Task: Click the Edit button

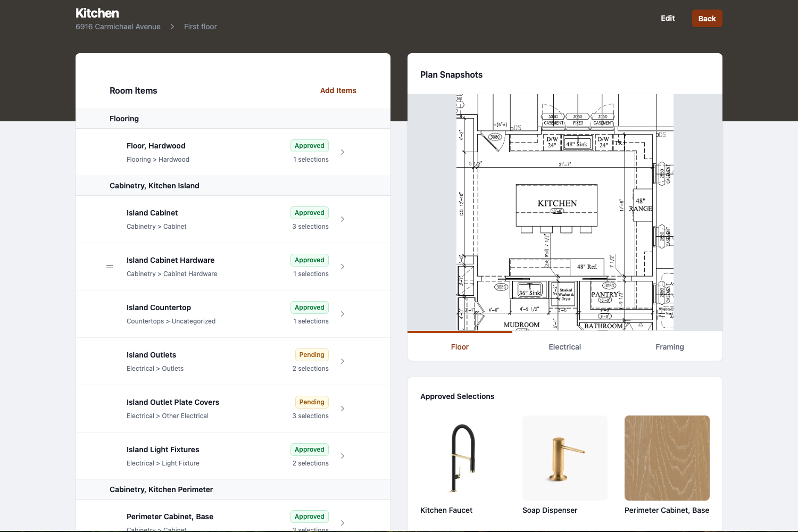Action: tap(668, 18)
